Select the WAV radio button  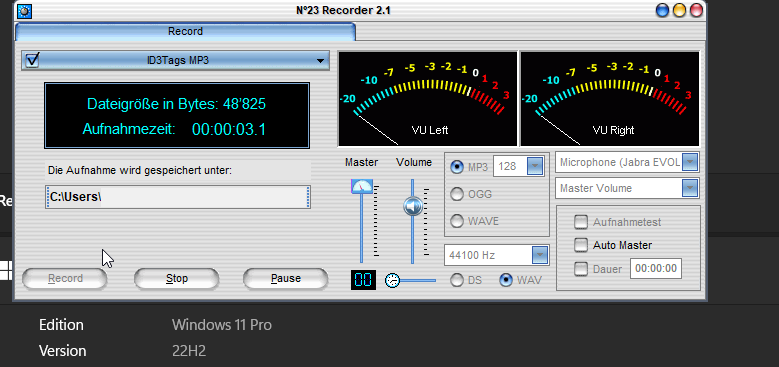(506, 280)
